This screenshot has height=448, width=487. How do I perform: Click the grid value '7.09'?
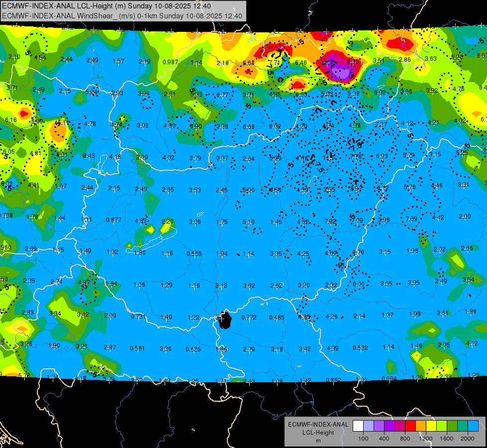point(357,220)
